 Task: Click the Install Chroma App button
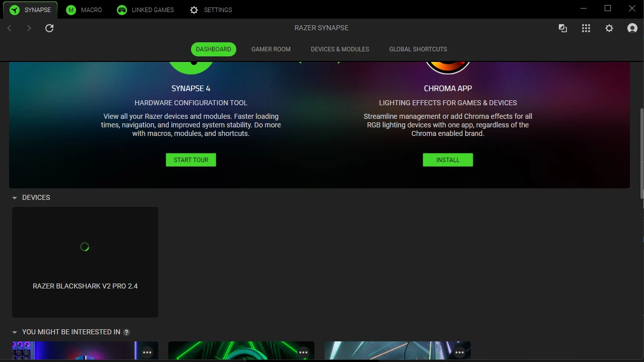click(448, 160)
